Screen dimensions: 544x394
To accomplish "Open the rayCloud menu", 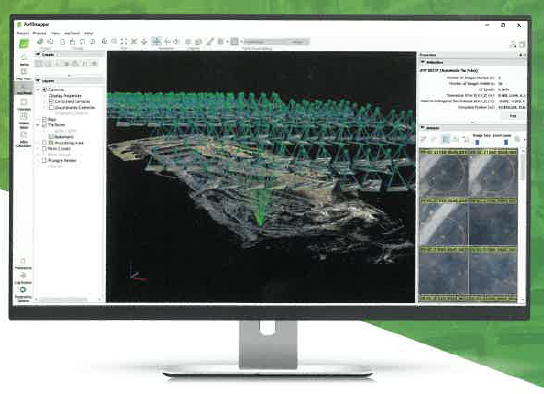I will 72,33.
